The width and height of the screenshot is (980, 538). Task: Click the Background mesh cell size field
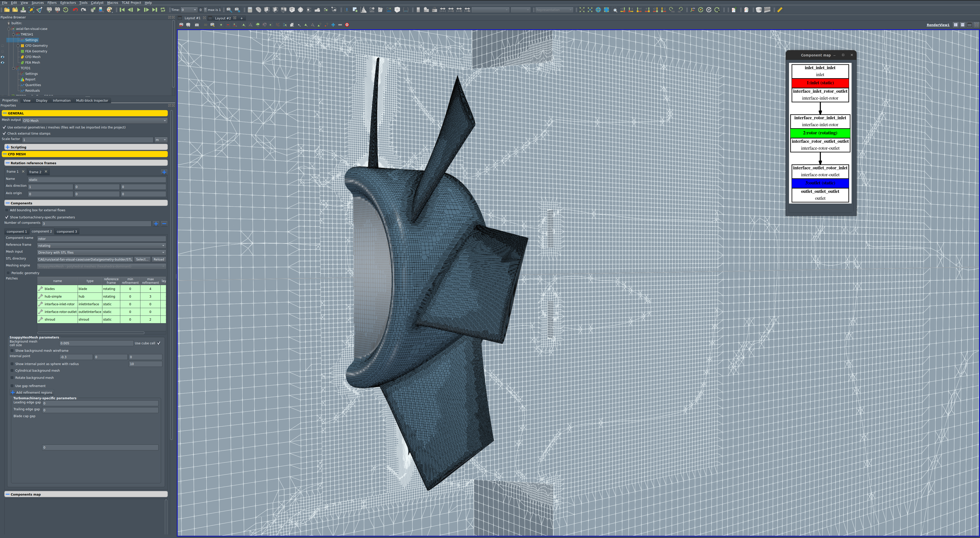click(x=96, y=343)
